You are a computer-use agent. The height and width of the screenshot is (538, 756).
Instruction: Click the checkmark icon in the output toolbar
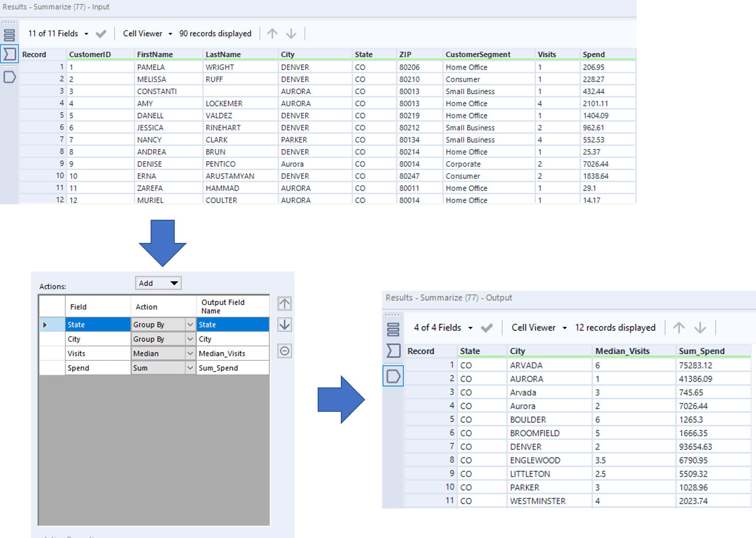[487, 327]
